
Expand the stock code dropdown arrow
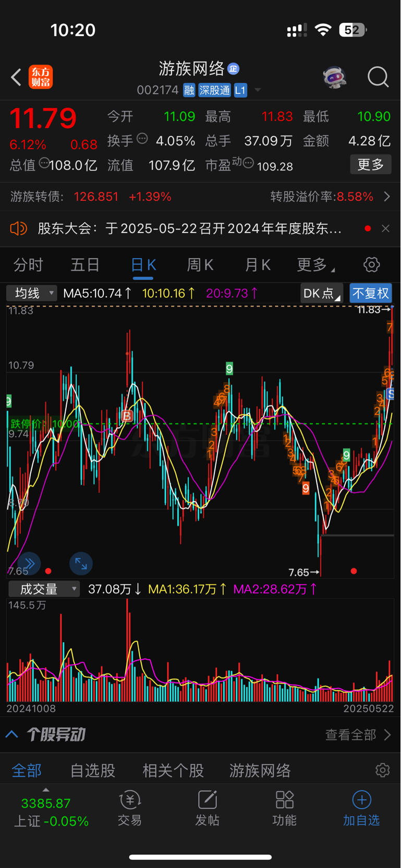[x=258, y=90]
